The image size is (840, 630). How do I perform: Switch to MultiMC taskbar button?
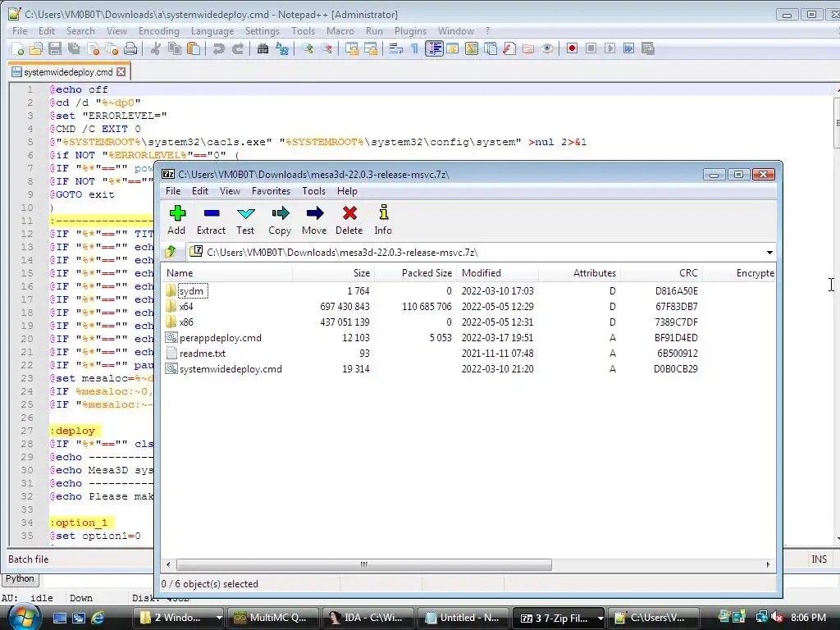point(272,618)
